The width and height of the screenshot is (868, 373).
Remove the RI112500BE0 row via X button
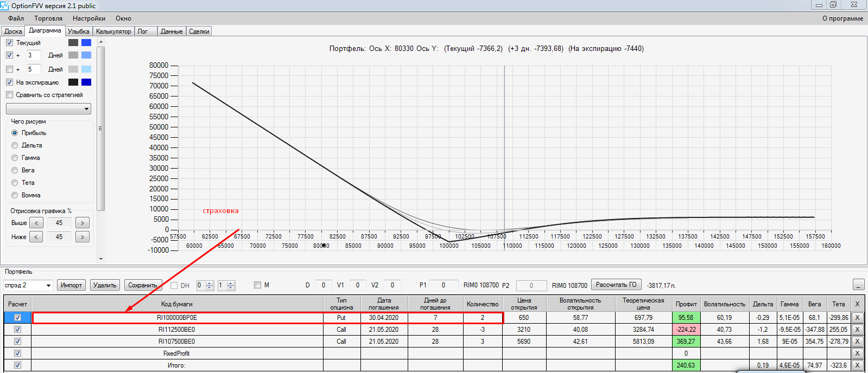click(x=857, y=330)
